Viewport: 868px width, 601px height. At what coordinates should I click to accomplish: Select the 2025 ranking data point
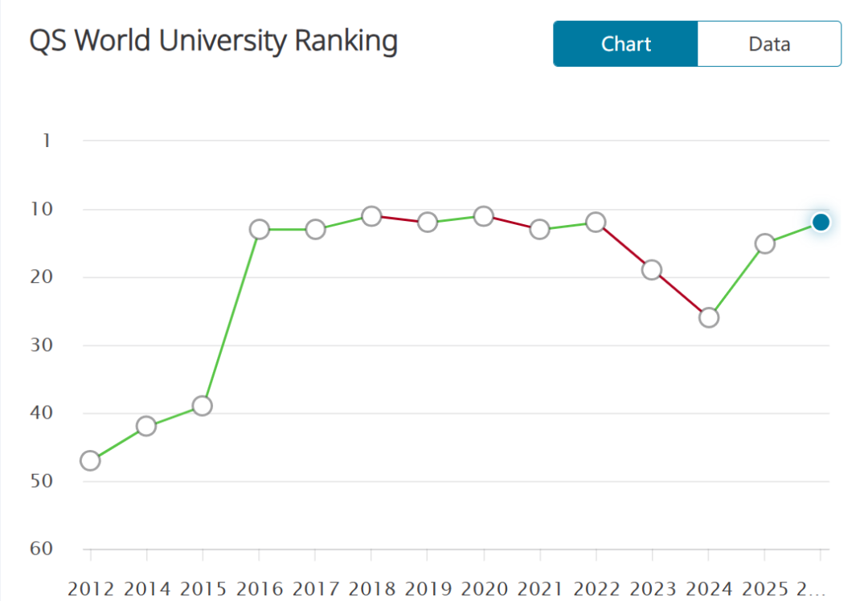tap(764, 243)
